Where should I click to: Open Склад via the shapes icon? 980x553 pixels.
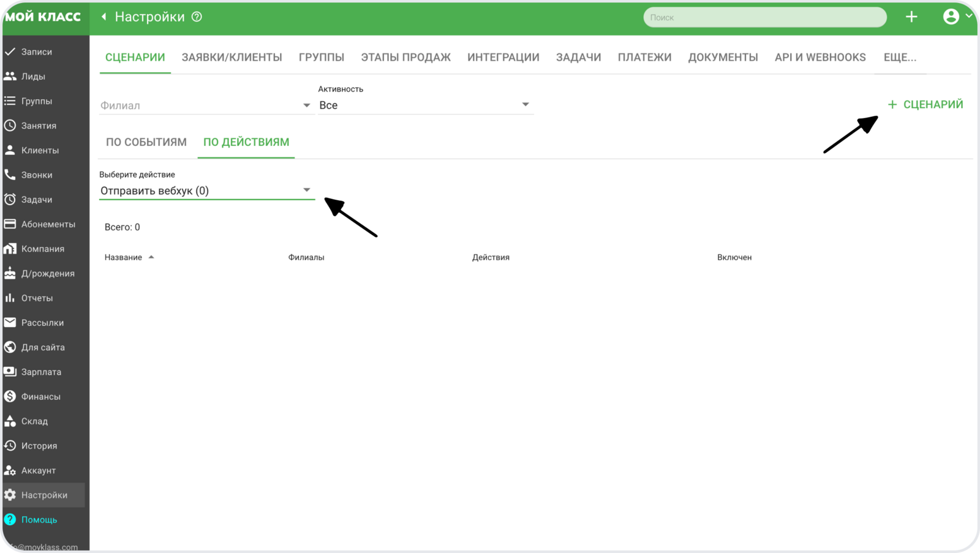pos(10,421)
